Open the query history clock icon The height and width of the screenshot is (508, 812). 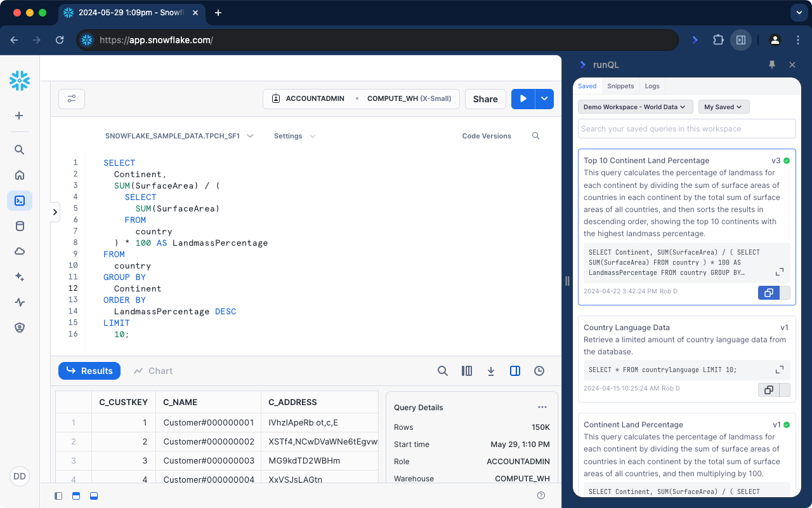click(539, 371)
